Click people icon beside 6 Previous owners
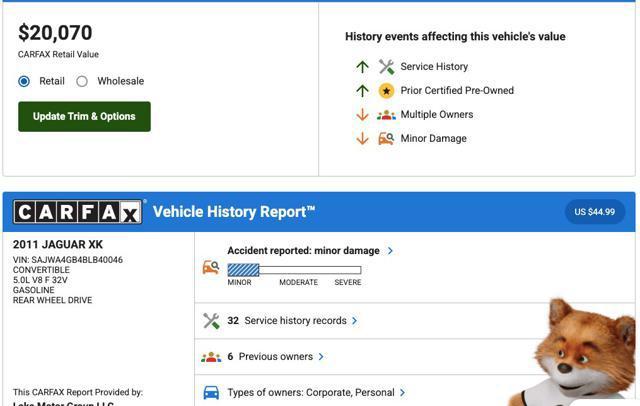Viewport: 640px width, 406px height. (211, 357)
